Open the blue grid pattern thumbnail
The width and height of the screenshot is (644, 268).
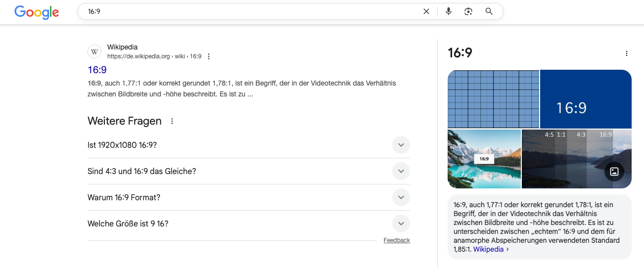coord(493,99)
